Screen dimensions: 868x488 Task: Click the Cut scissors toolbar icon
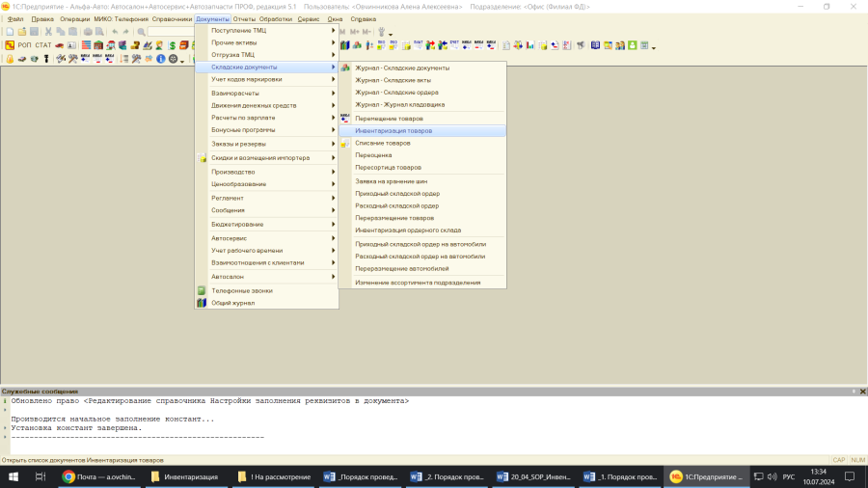pyautogui.click(x=49, y=32)
